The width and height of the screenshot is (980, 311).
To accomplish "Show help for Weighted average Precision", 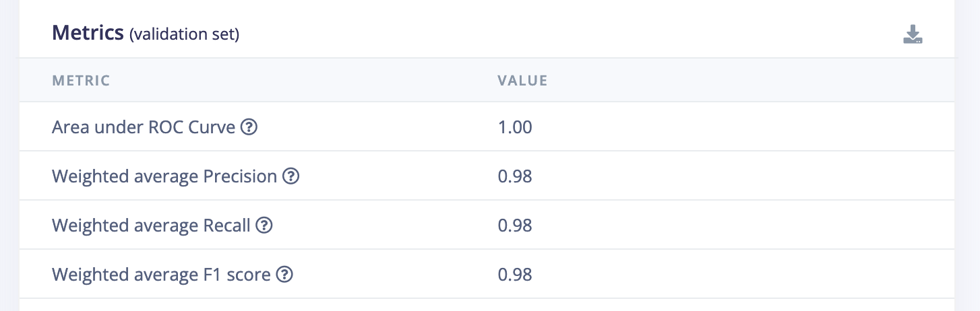I will point(290,176).
